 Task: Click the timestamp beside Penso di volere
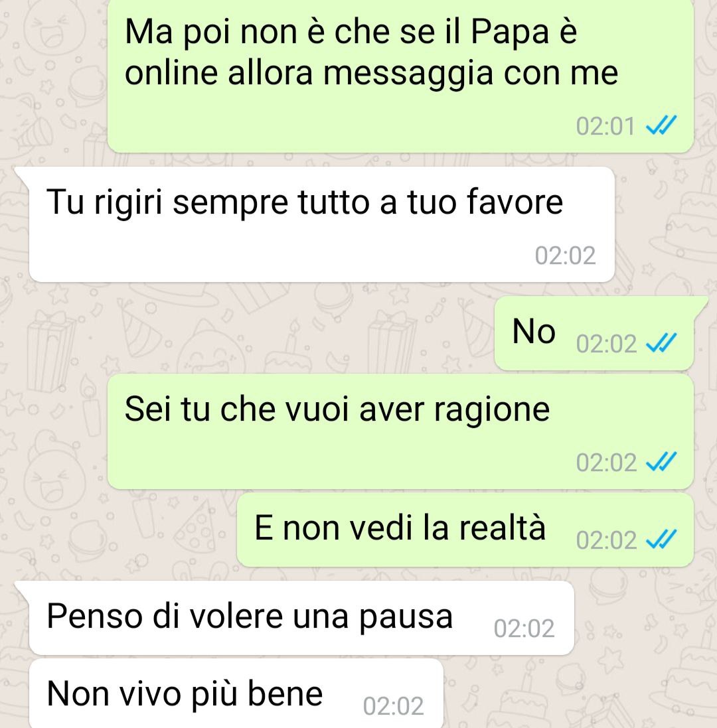[524, 628]
